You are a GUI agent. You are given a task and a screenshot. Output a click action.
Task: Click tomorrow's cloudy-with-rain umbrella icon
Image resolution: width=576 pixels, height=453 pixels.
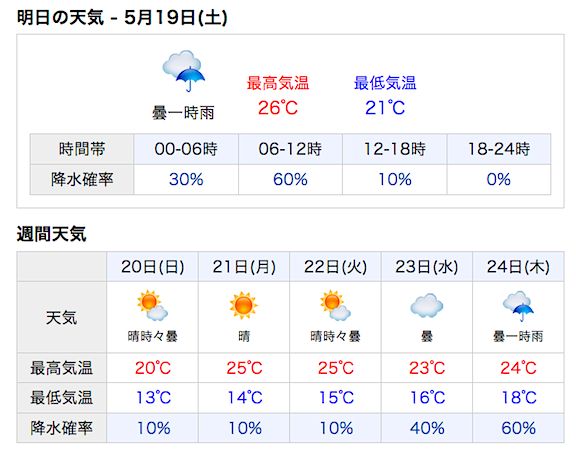(184, 71)
